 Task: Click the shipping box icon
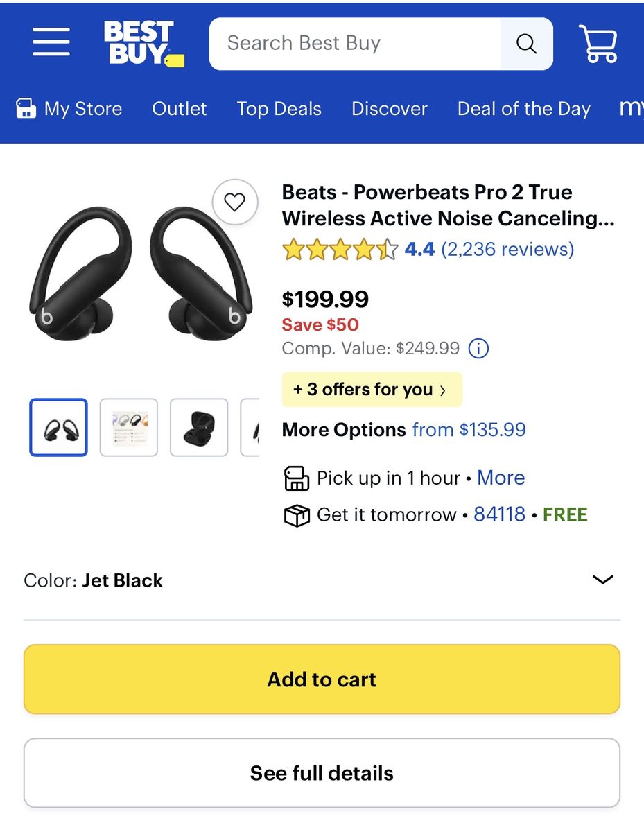pos(297,515)
